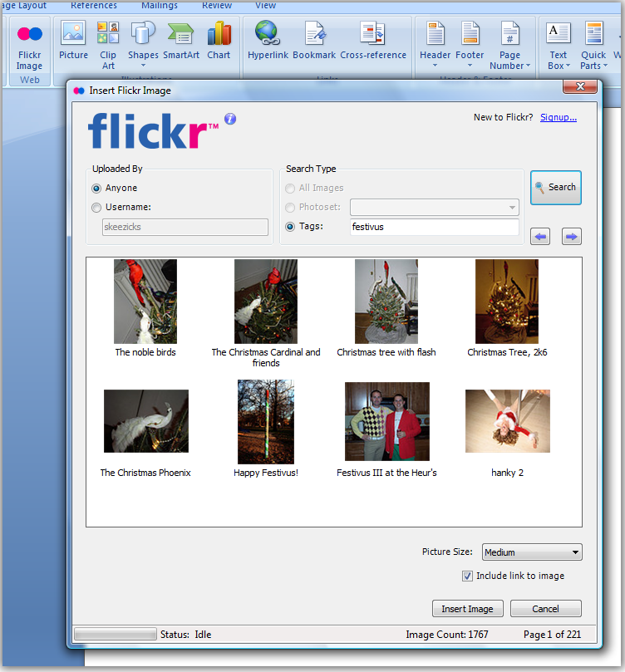Click the Hyperlink icon
Viewport: 625px width, 672px height.
[268, 41]
